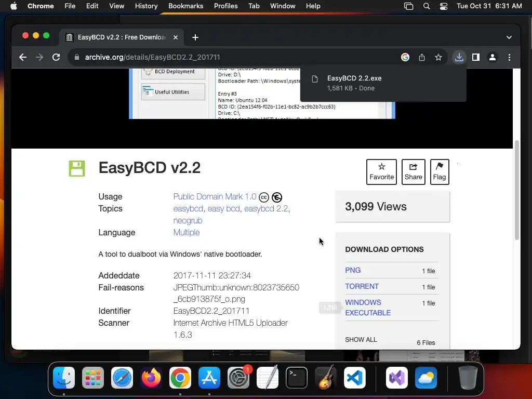Viewport: 532px width, 399px height.
Task: Launch Firefox from the Dock
Action: coord(151,378)
